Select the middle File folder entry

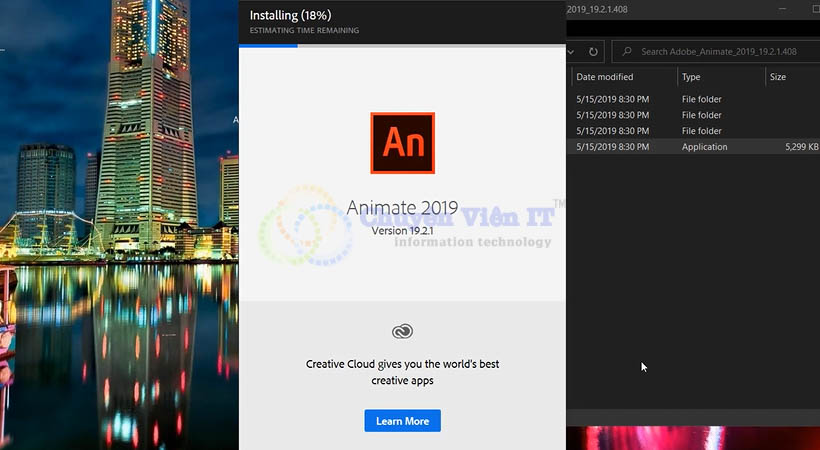tap(693, 115)
